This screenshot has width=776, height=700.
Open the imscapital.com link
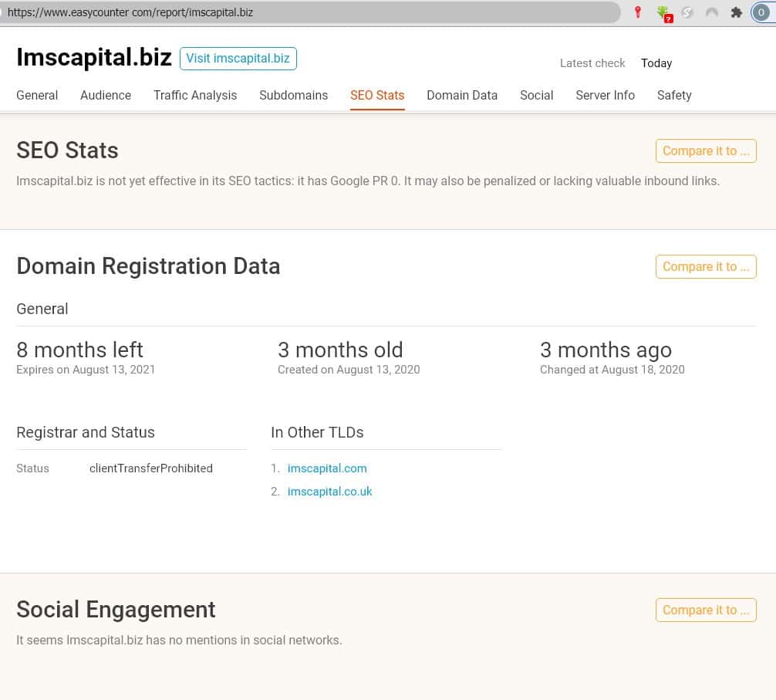pos(327,468)
